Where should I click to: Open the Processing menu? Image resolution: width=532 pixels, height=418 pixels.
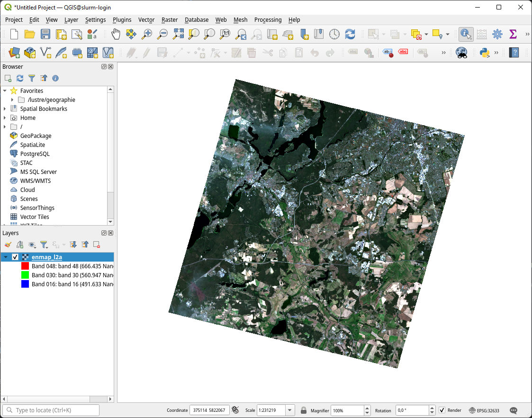coord(268,20)
